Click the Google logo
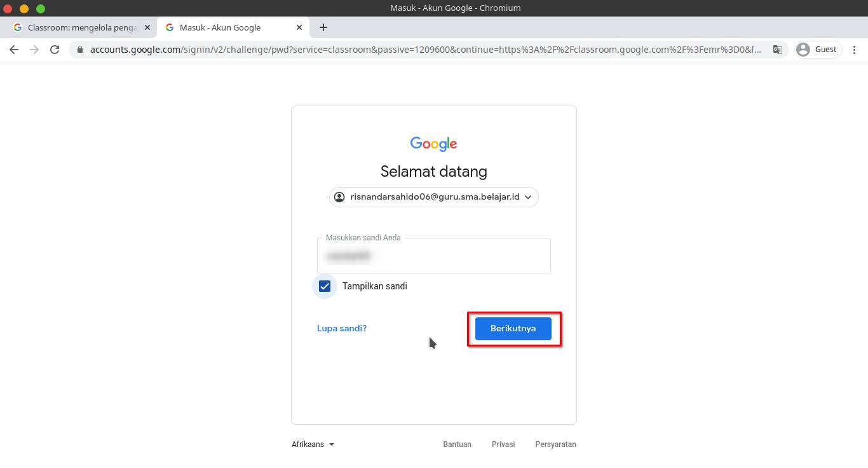 (x=434, y=144)
